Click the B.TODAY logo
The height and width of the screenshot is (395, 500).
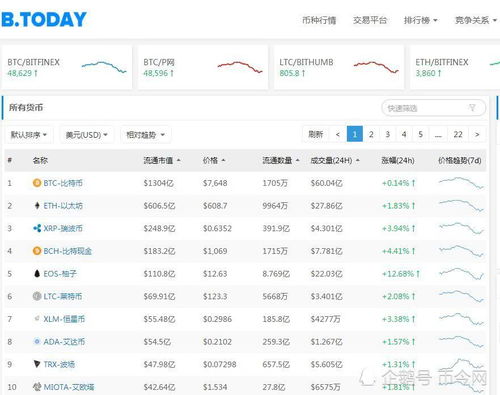[44, 19]
